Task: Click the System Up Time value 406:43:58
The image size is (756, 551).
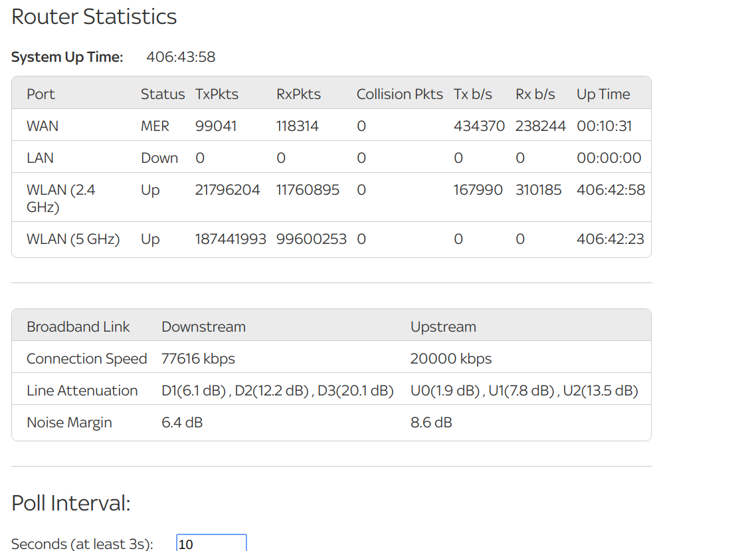Action: pos(181,57)
